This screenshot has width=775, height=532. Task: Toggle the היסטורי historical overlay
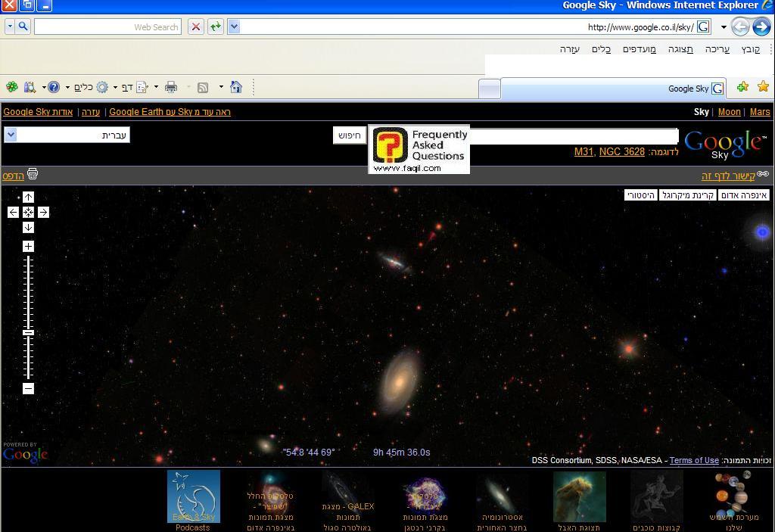[640, 195]
